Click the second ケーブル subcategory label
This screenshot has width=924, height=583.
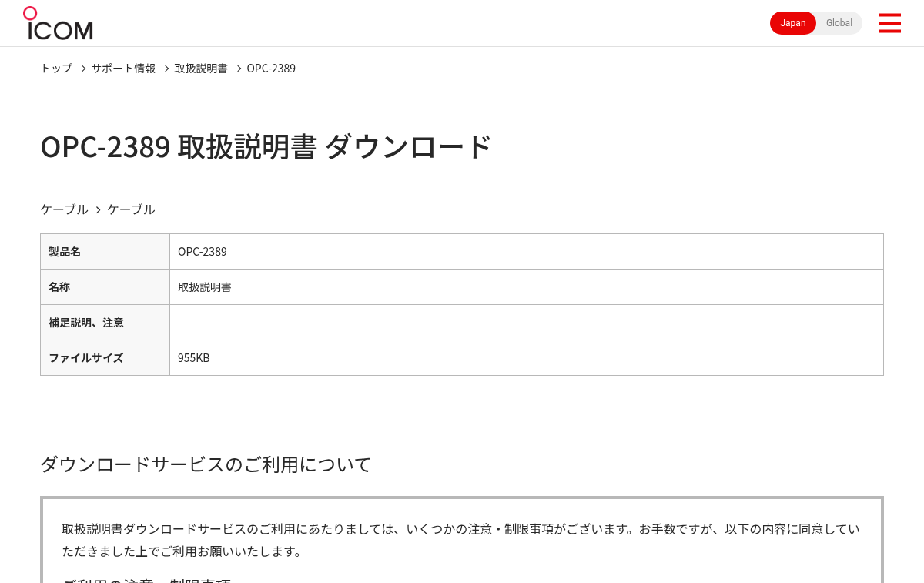point(131,209)
